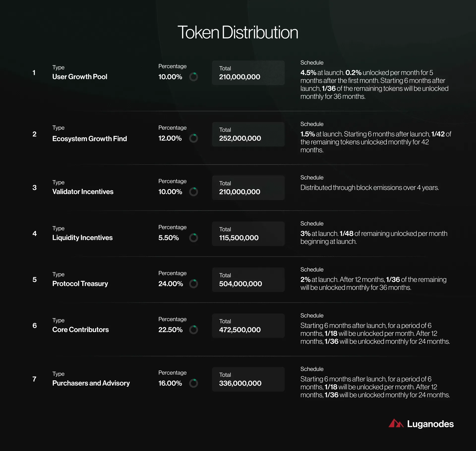This screenshot has height=451, width=476.
Task: Select the User Growth Pool total box
Action: (x=248, y=73)
